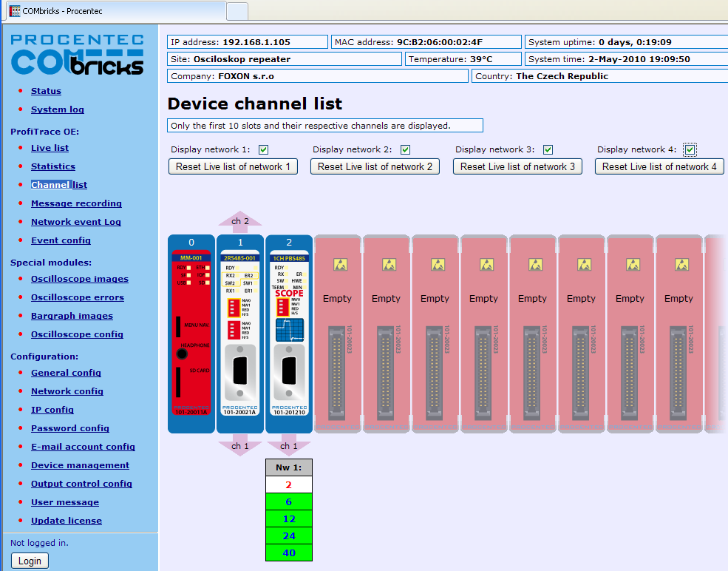This screenshot has height=571, width=728.
Task: Select the COMbricks - Procentec browser tab
Action: (x=115, y=11)
